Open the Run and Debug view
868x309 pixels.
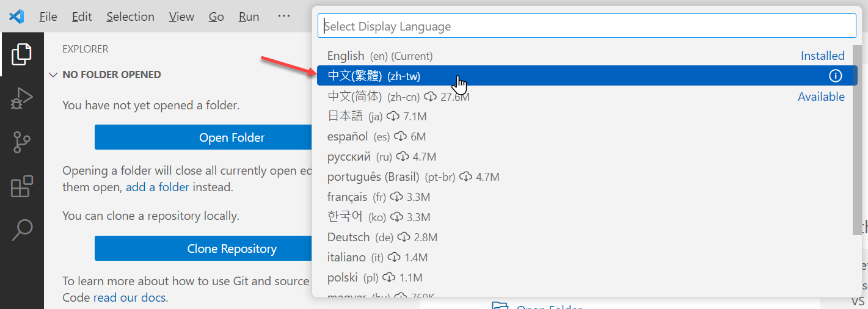click(x=21, y=98)
